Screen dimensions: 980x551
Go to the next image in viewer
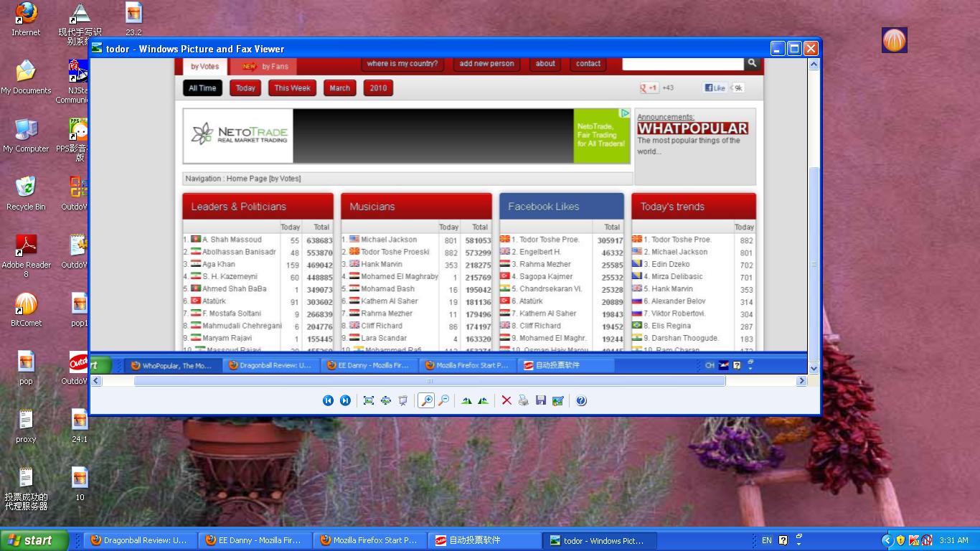tap(345, 400)
